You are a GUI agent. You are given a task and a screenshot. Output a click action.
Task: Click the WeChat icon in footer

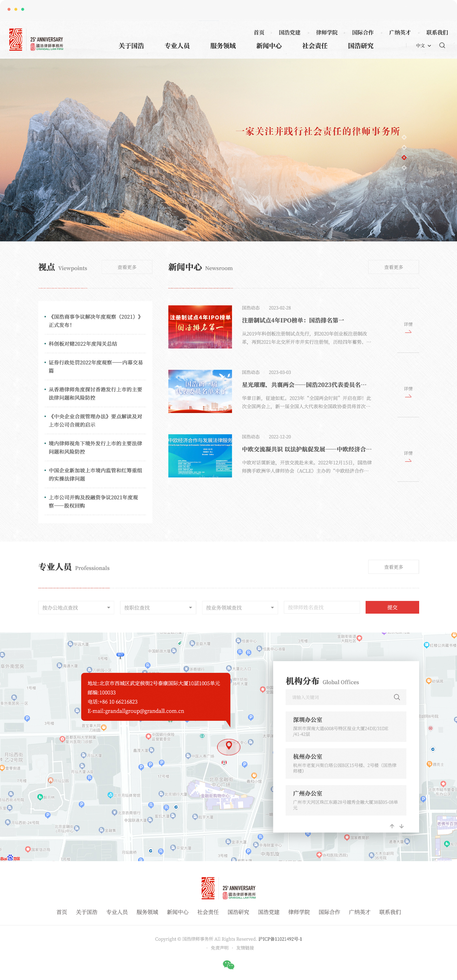(228, 964)
